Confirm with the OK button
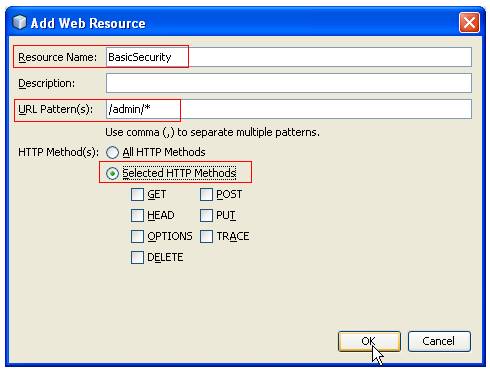Viewport: 490px width, 372px height. (x=369, y=341)
